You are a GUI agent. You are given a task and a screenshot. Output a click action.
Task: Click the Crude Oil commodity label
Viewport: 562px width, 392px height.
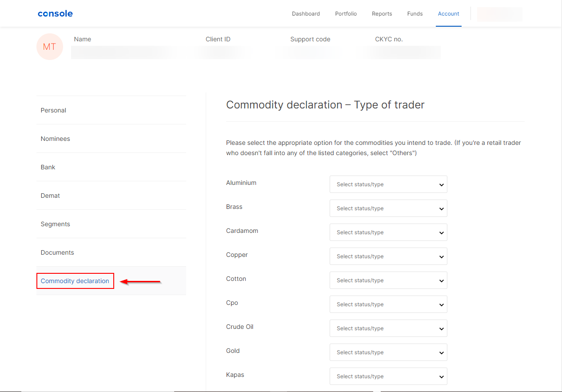(240, 327)
